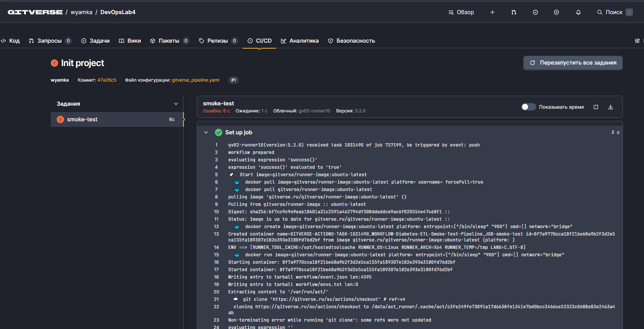
Task: Open commit 47a26c5 link
Action: [x=107, y=80]
